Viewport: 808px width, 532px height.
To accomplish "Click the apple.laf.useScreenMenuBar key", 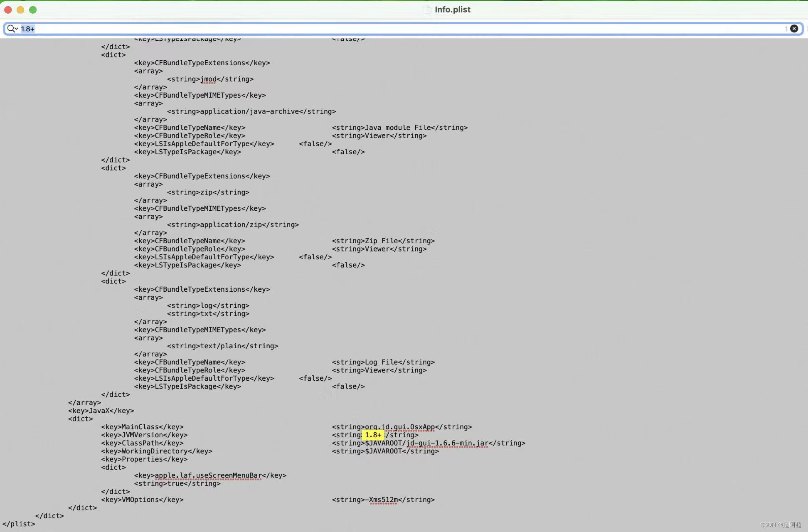I will click(x=210, y=475).
